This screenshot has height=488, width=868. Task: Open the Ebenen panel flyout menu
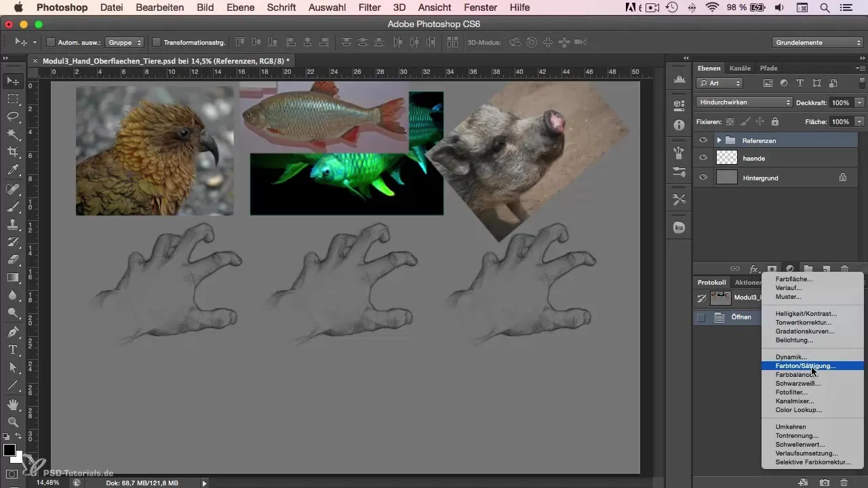[861, 68]
